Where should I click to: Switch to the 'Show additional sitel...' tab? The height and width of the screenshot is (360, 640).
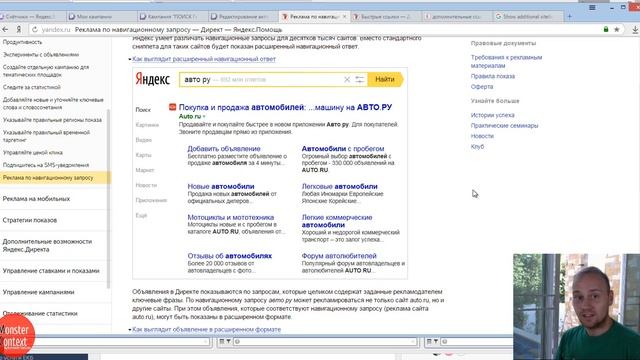(527, 16)
